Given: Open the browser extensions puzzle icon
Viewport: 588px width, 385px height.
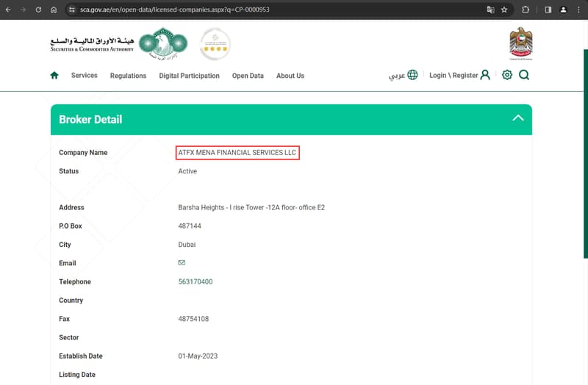Looking at the screenshot, I should point(526,10).
